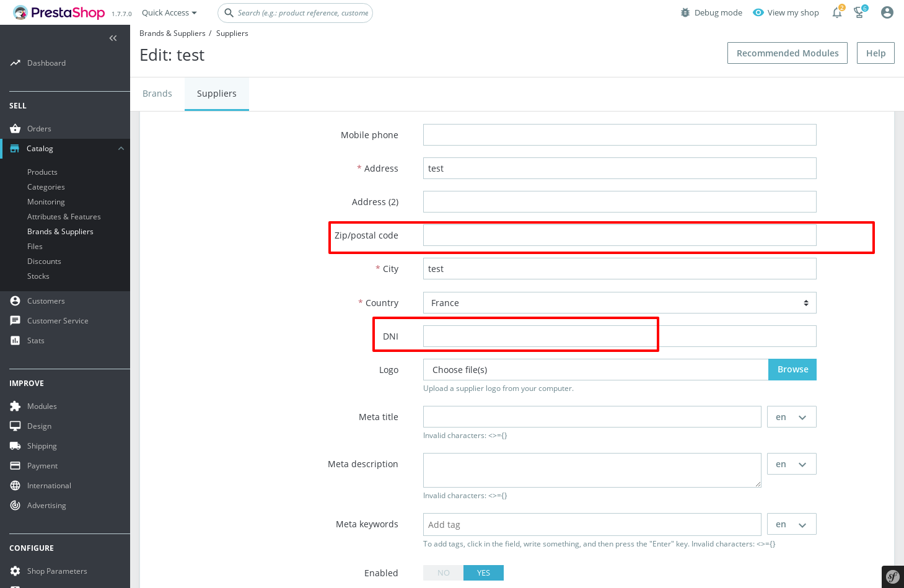
Task: Click the Customer Service chat icon
Action: pyautogui.click(x=15, y=321)
